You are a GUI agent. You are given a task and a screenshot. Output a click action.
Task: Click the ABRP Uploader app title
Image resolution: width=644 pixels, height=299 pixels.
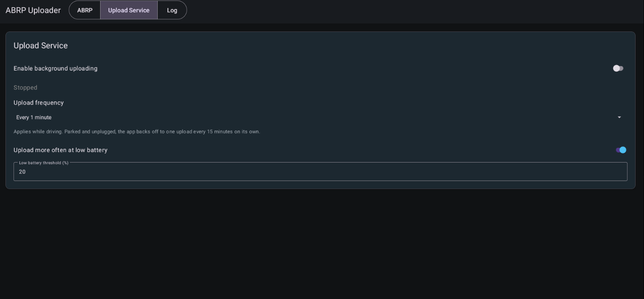pos(33,10)
